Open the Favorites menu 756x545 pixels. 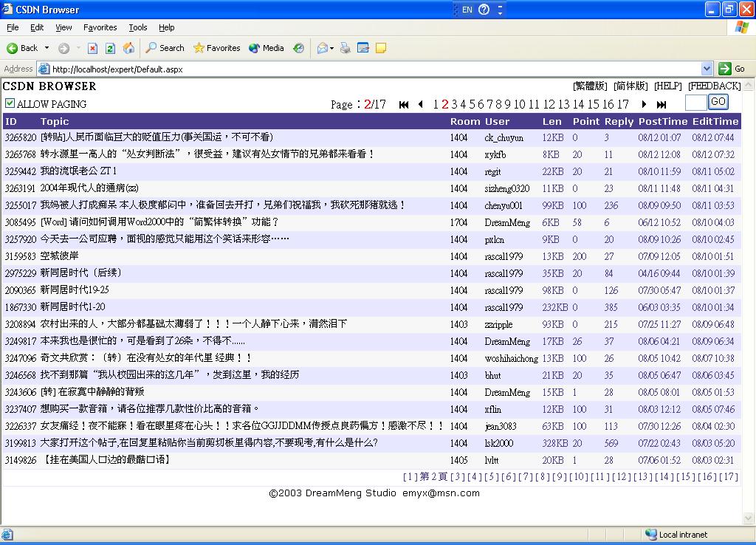point(100,27)
